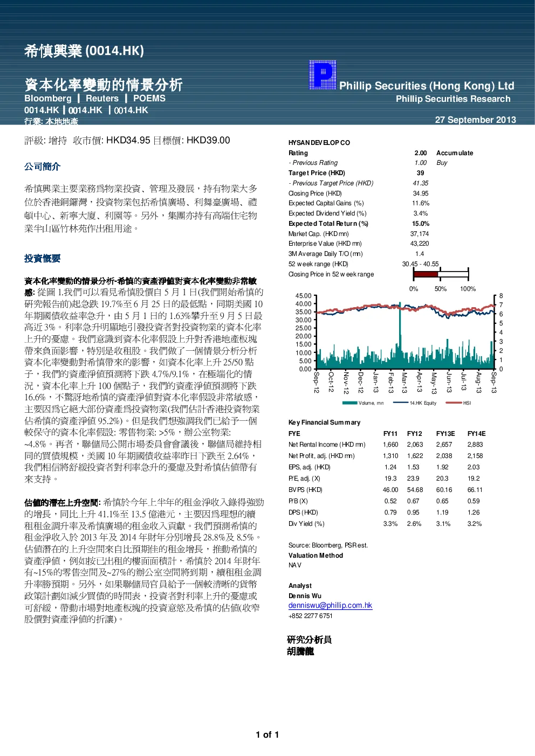Click the Key Financial Summary heading

324,422
